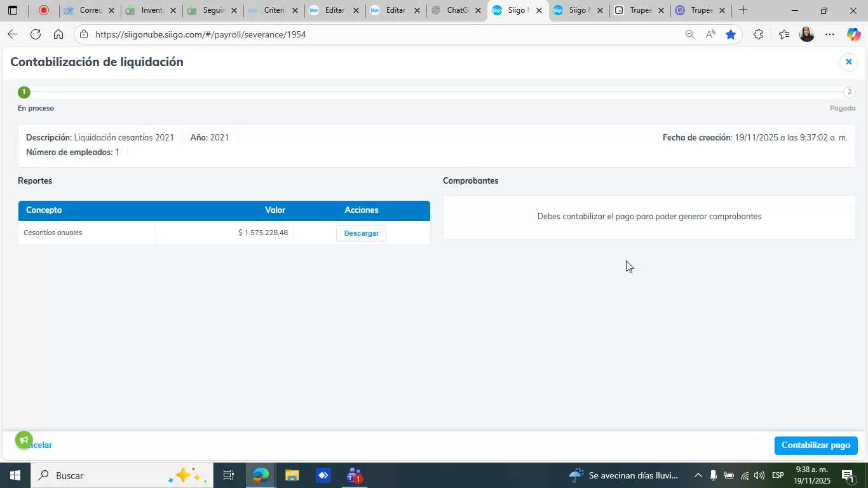Viewport: 868px width, 488px height.
Task: Open the volume control
Action: 759,475
